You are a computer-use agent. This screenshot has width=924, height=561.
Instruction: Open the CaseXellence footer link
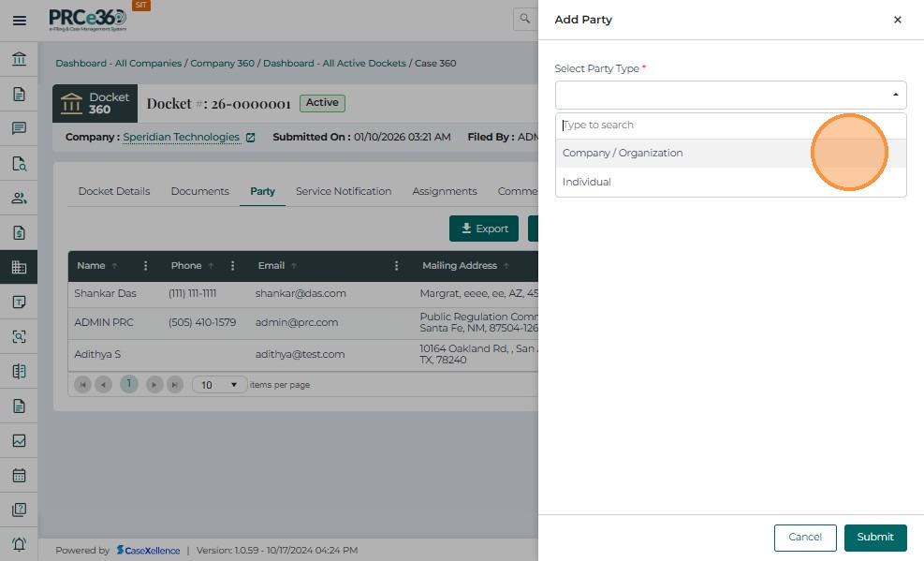[149, 551]
